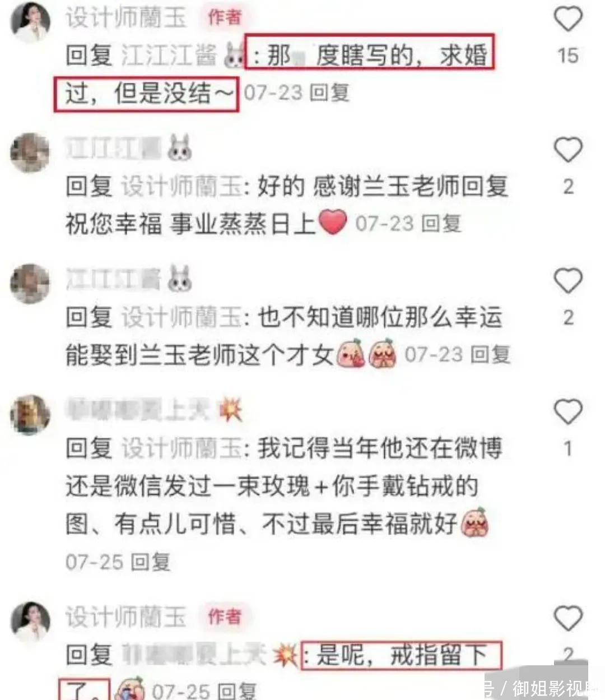
Task: Open 设计师蘭玉 avatar on the top comment
Action: pos(30,22)
